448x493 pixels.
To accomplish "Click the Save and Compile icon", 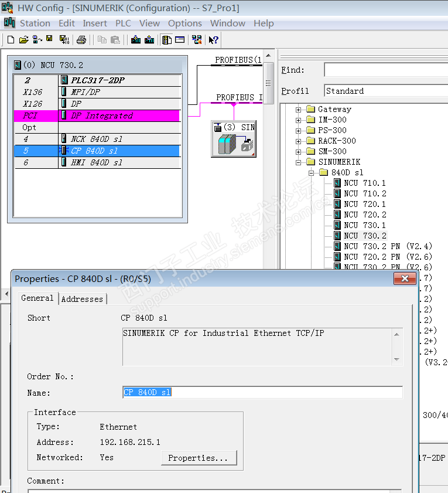I will tap(64, 40).
